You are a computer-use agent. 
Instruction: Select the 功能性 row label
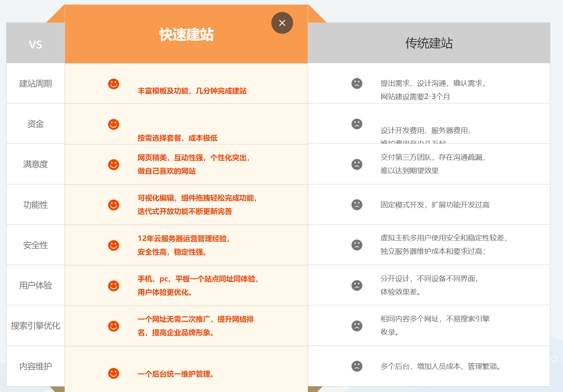click(x=36, y=205)
